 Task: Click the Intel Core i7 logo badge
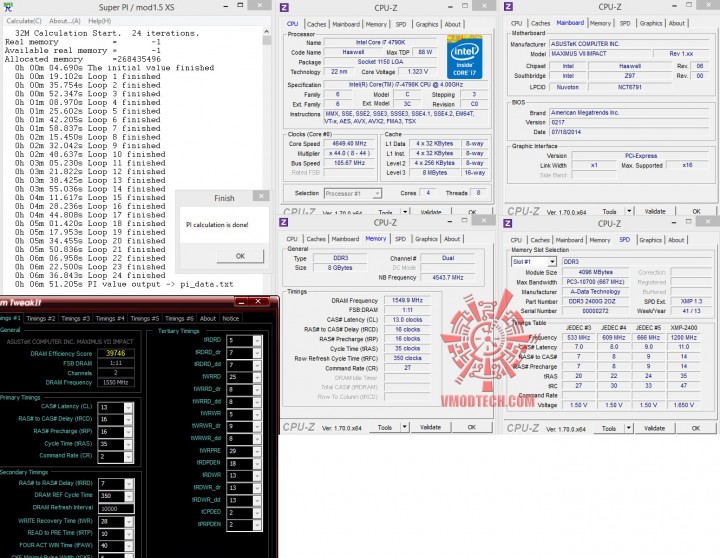coord(464,57)
